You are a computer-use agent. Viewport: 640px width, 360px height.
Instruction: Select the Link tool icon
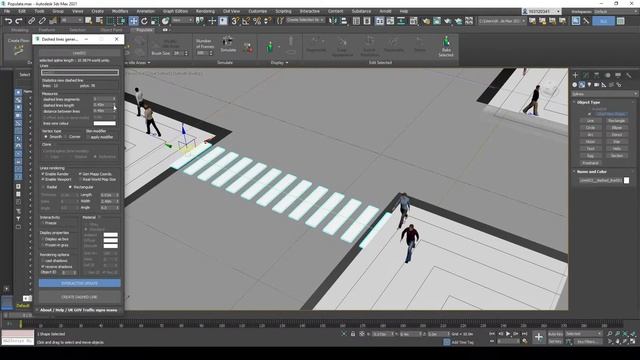(31, 20)
